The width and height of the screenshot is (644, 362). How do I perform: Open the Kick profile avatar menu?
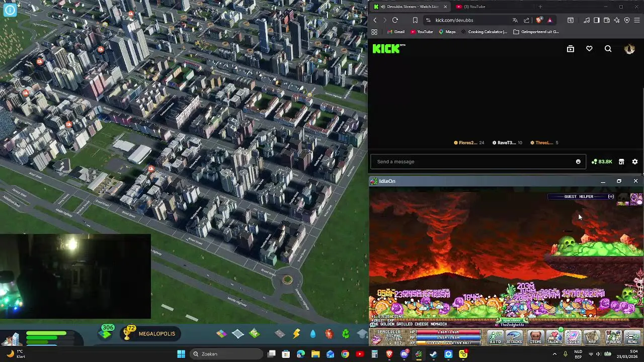[629, 49]
